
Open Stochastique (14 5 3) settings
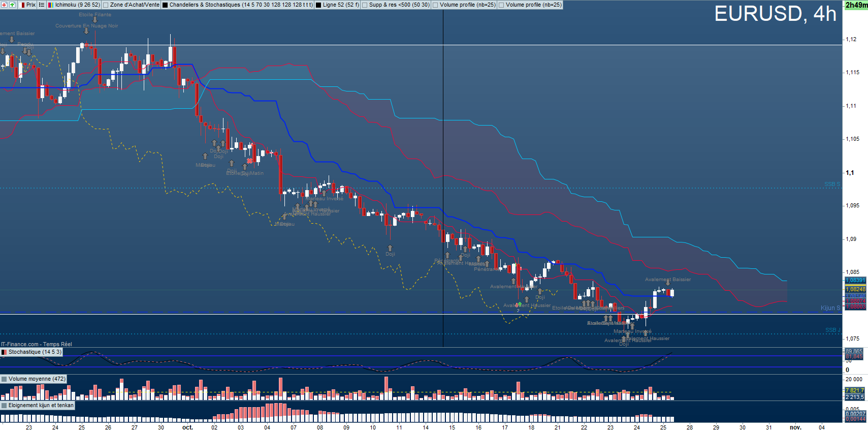pyautogui.click(x=35, y=352)
